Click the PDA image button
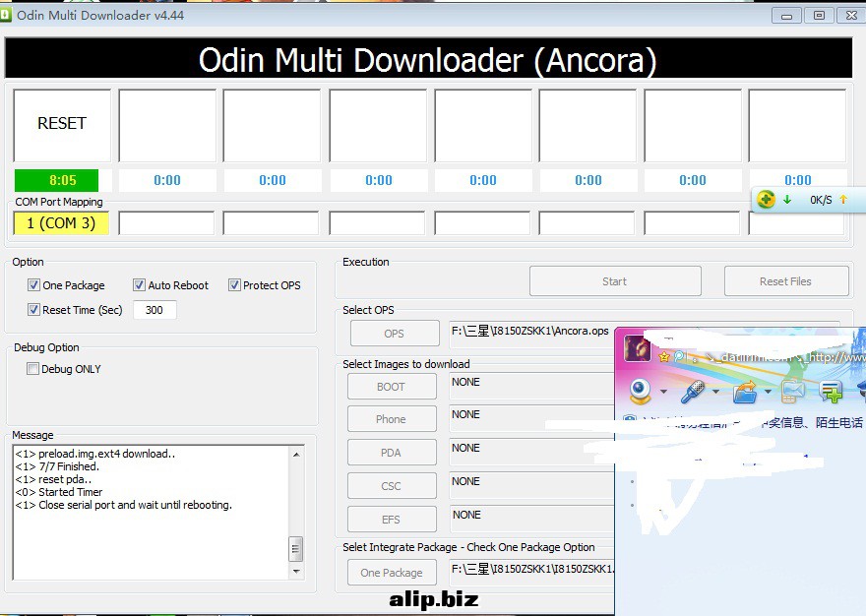The height and width of the screenshot is (616, 866). point(392,453)
